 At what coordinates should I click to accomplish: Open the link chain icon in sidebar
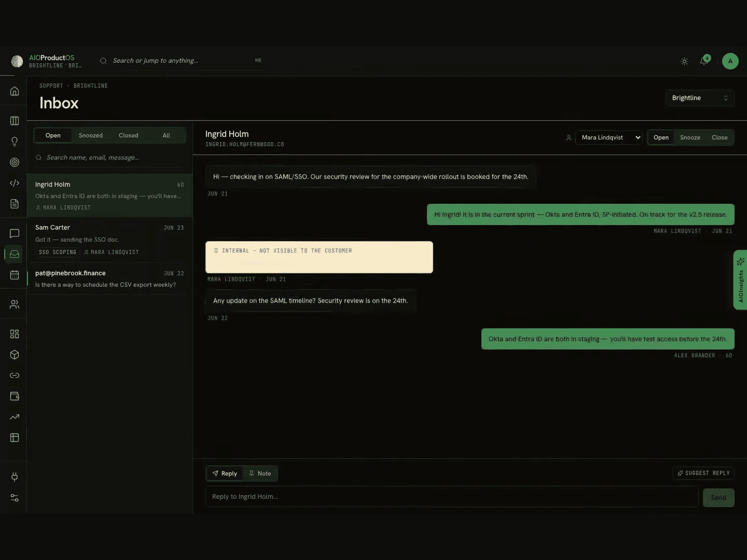tap(15, 375)
